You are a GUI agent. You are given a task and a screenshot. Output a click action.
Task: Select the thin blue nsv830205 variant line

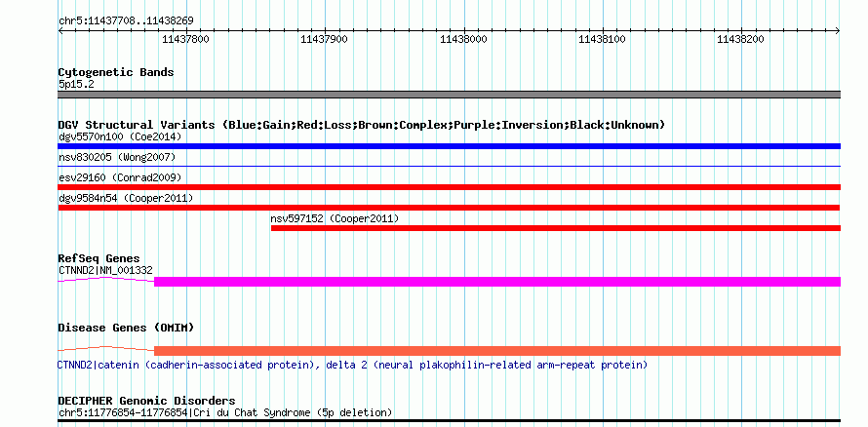coord(449,166)
